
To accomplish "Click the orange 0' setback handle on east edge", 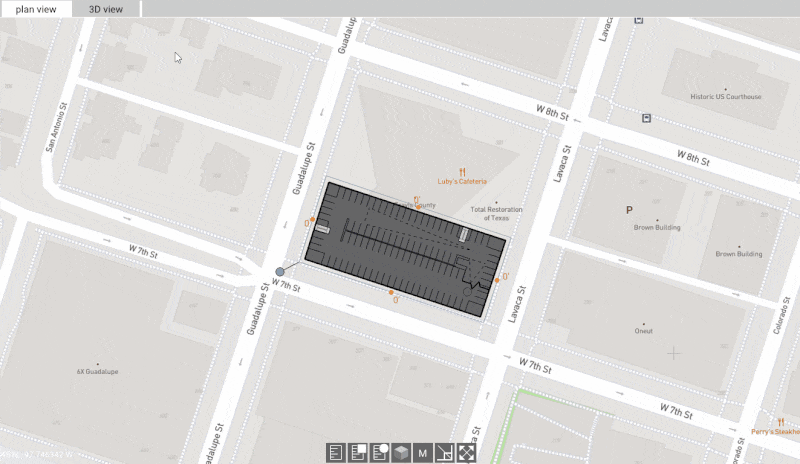I will (497, 280).
